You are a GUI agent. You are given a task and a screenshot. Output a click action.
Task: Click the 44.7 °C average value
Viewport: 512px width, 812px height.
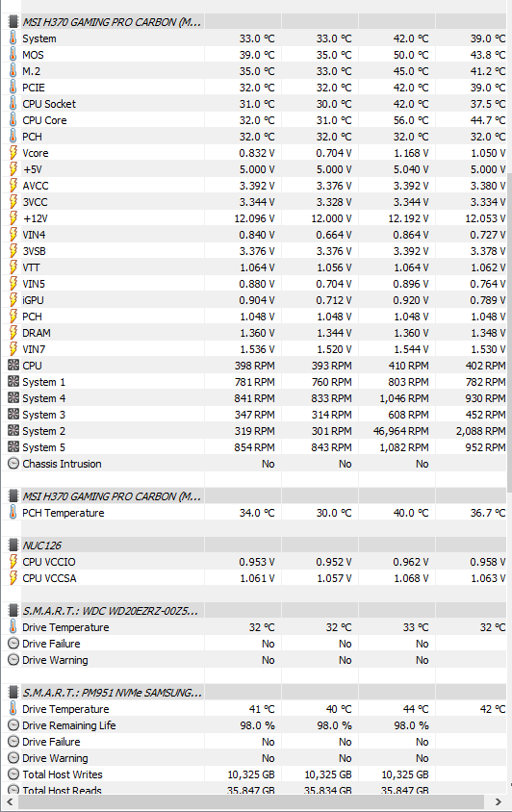pos(488,120)
